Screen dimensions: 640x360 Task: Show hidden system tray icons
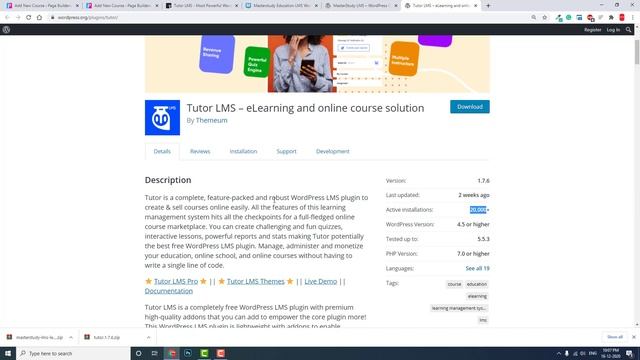pos(559,353)
